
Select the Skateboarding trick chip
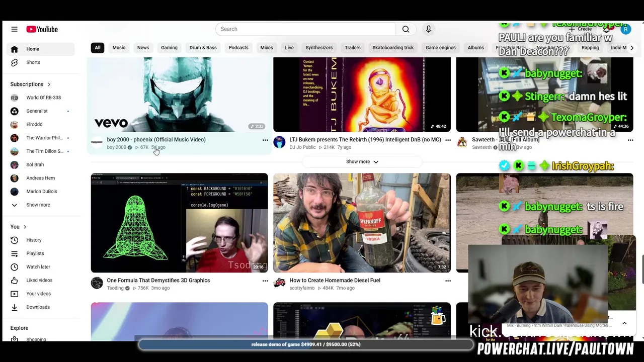coord(393,48)
